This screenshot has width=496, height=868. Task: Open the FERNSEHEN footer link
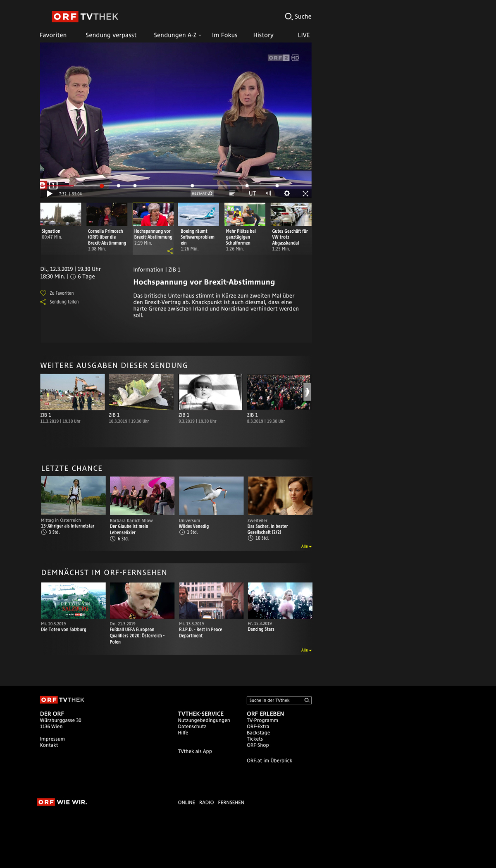point(231,803)
